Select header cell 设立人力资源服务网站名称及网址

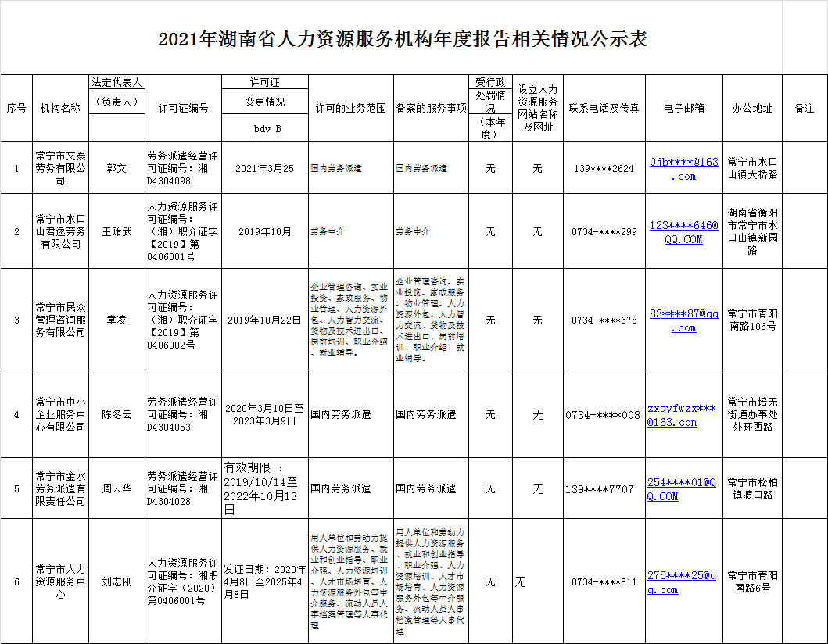(538, 108)
